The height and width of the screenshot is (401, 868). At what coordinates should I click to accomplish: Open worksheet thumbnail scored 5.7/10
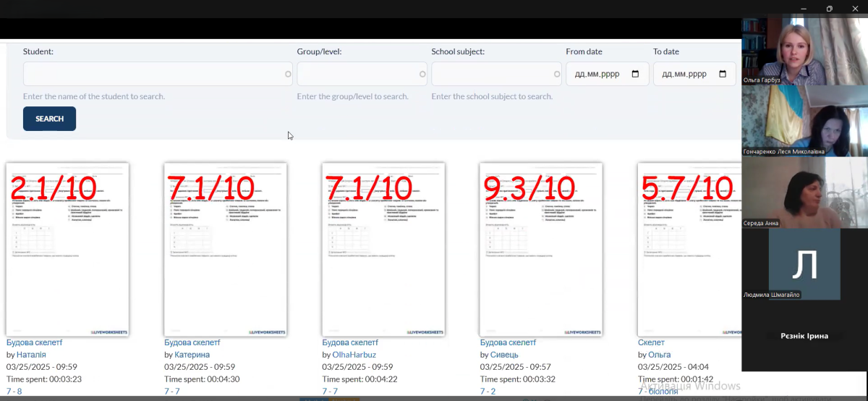click(689, 250)
